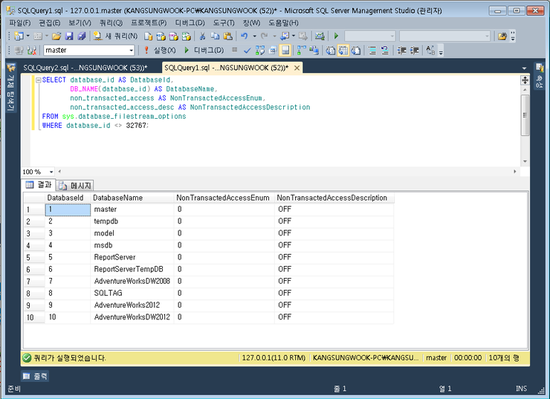This screenshot has height=399, width=550.
Task: Click Decrease Indent icon
Action: pos(401,50)
